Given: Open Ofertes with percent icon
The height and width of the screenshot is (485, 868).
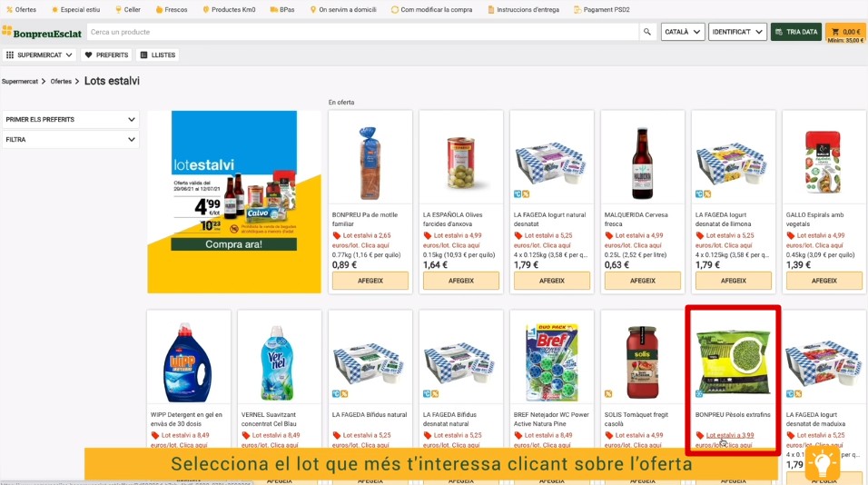Looking at the screenshot, I should pos(21,9).
